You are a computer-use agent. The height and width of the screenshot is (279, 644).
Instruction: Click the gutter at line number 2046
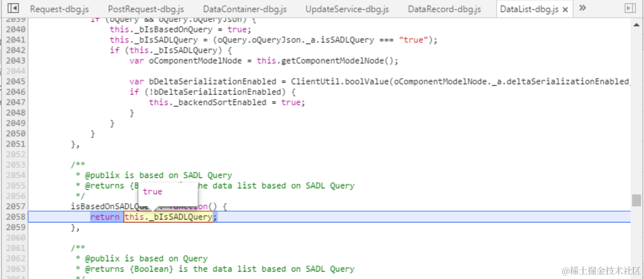(x=15, y=92)
